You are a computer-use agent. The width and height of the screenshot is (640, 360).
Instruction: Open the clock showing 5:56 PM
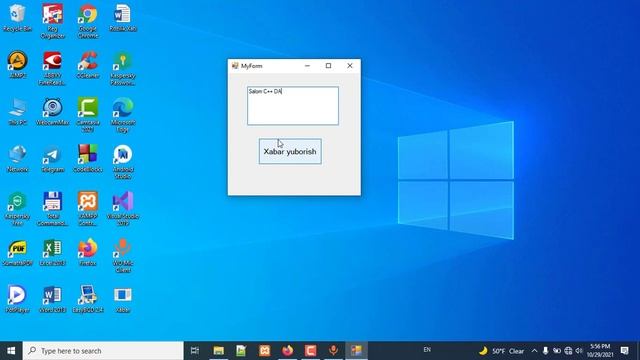[x=600, y=351]
